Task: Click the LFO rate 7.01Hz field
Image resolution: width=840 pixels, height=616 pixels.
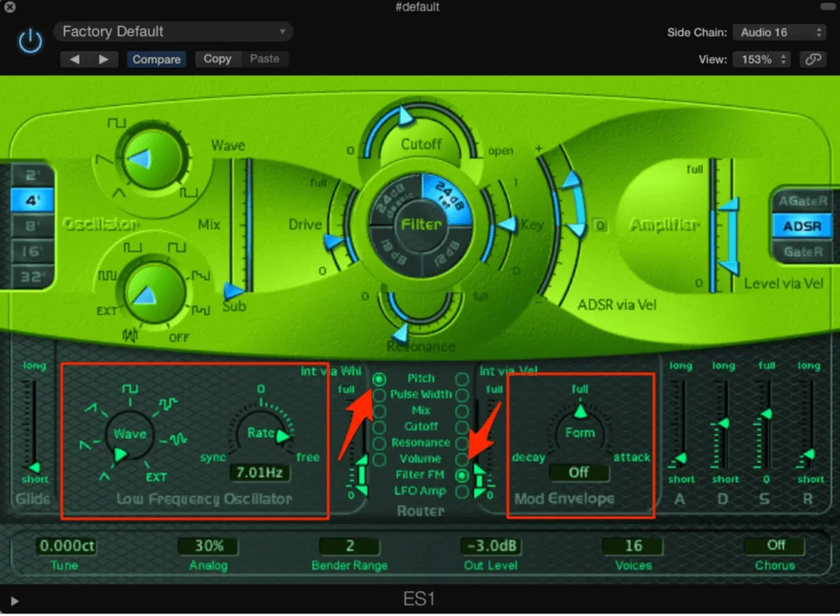Action: point(260,472)
